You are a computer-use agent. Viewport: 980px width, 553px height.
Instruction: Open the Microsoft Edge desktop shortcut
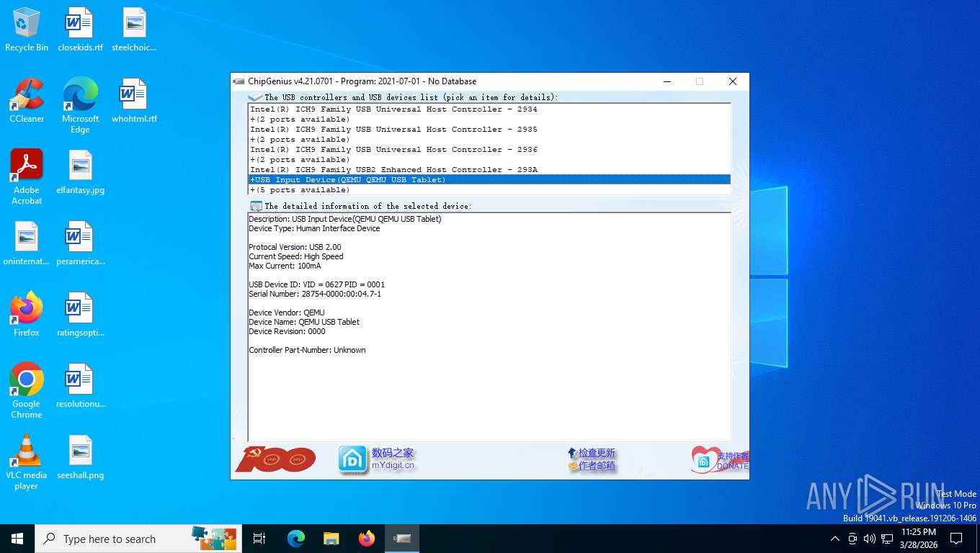[80, 106]
